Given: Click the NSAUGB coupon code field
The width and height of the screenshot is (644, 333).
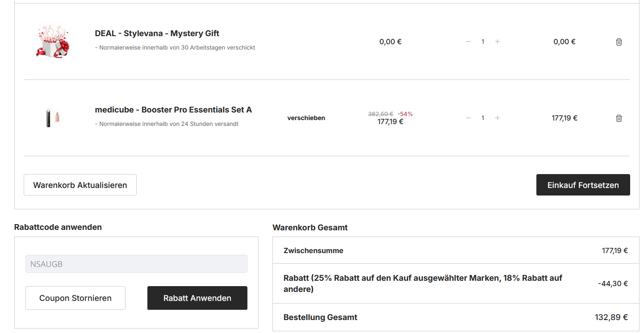Looking at the screenshot, I should point(136,264).
